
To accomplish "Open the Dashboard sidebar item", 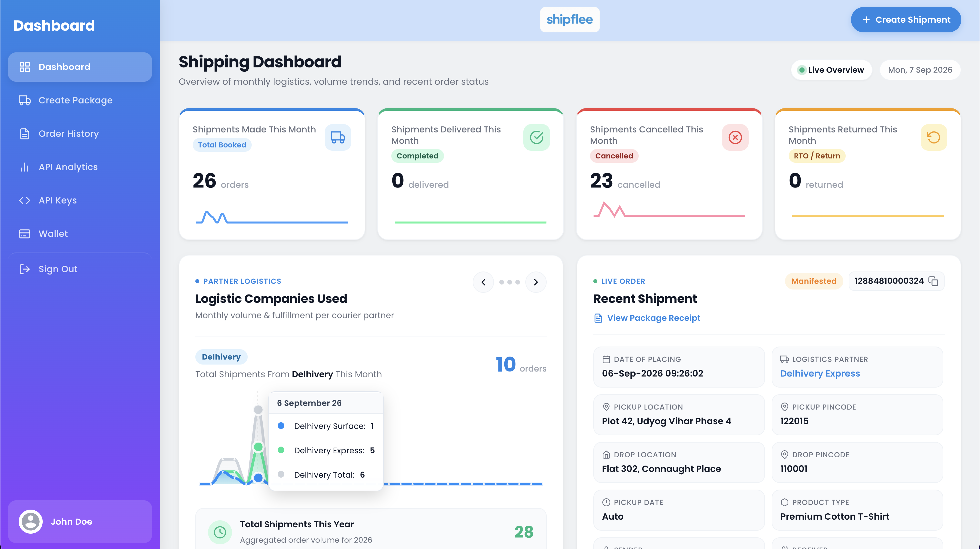I will click(80, 67).
